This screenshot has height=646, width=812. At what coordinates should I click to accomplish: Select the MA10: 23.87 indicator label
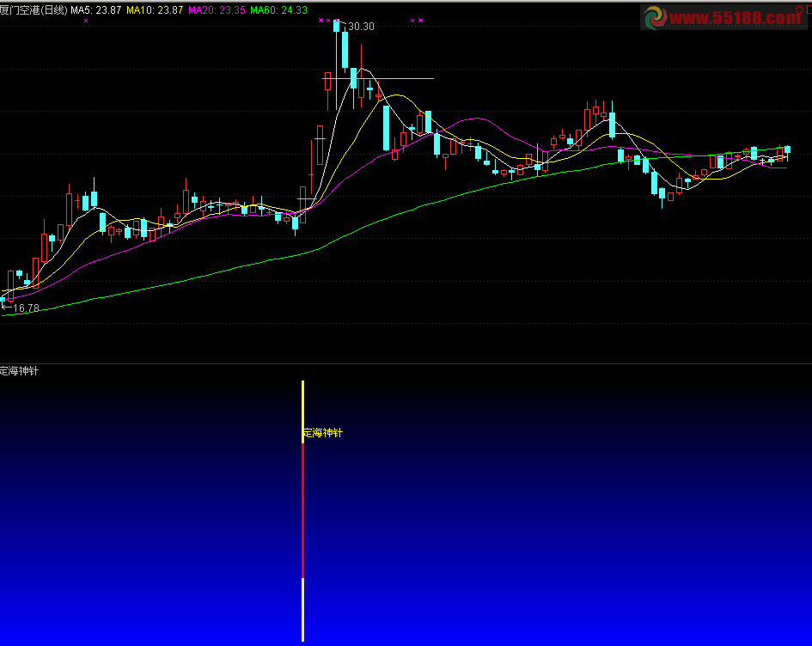tap(155, 9)
